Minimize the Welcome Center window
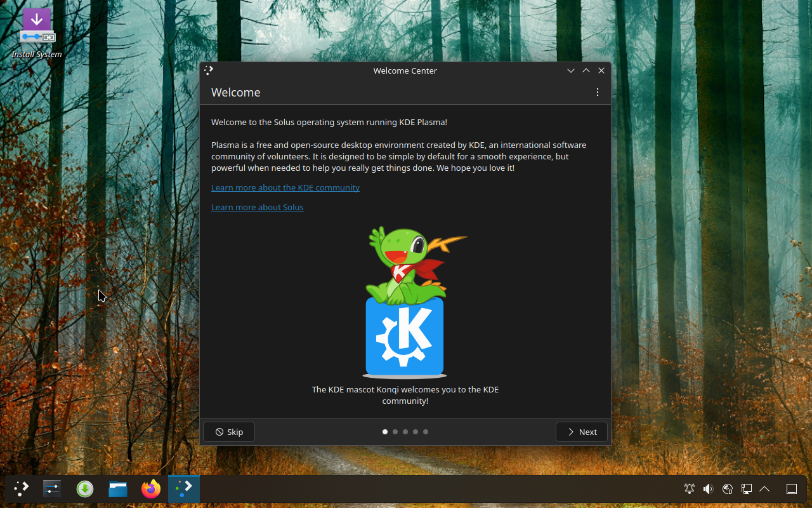 click(x=571, y=70)
